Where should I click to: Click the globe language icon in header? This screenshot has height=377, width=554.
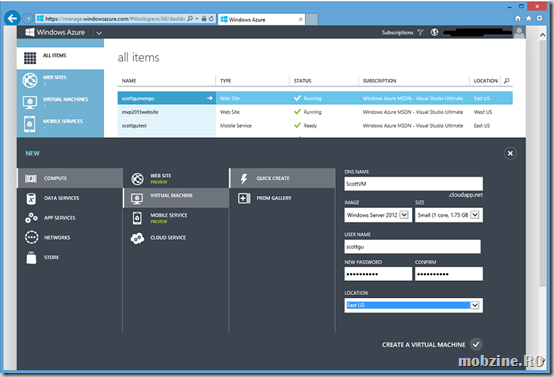coord(434,33)
